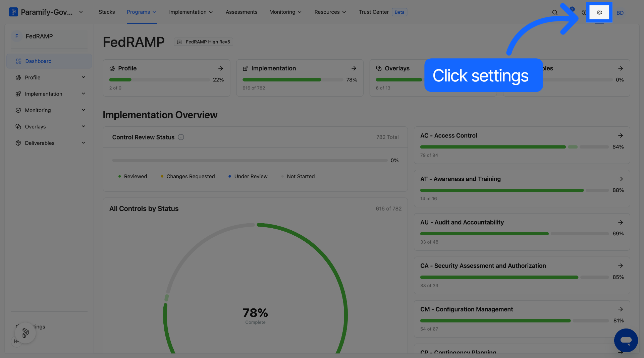644x358 pixels.
Task: Click the Monitoring icon in the sidebar
Action: (x=18, y=110)
